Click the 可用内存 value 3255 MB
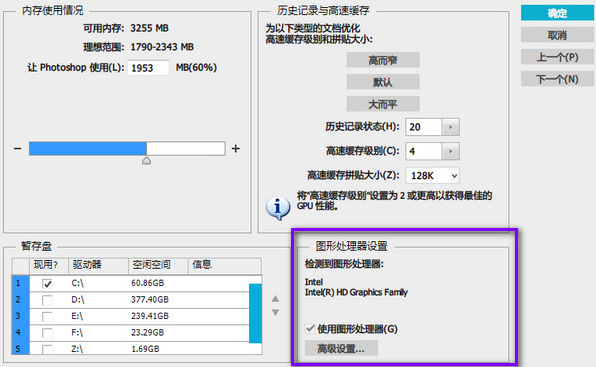Image resolution: width=596 pixels, height=367 pixels. tap(149, 28)
